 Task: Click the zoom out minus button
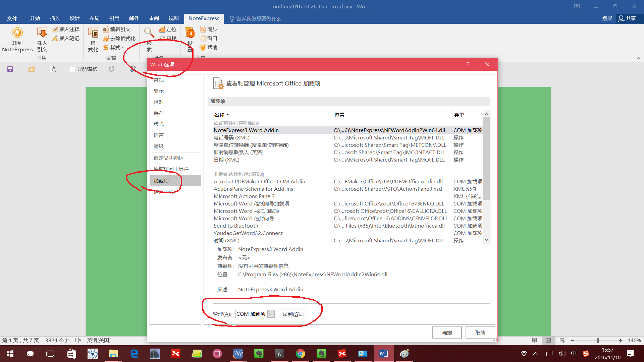pyautogui.click(x=572, y=341)
